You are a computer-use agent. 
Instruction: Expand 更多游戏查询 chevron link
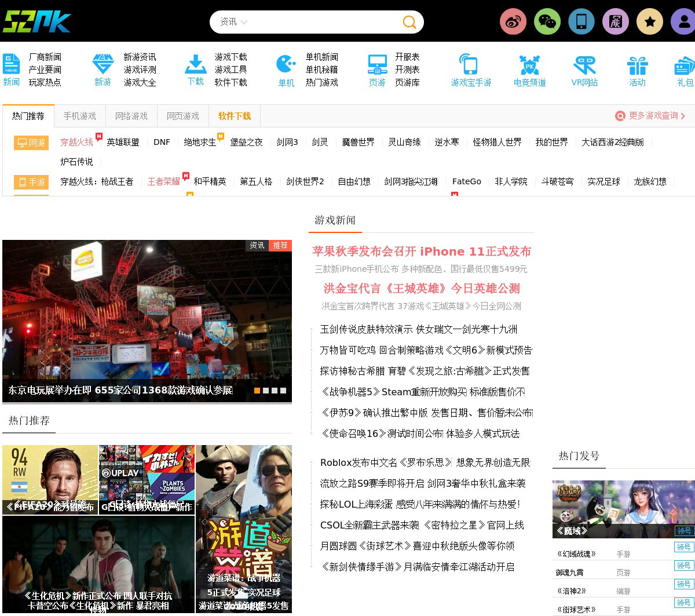650,116
